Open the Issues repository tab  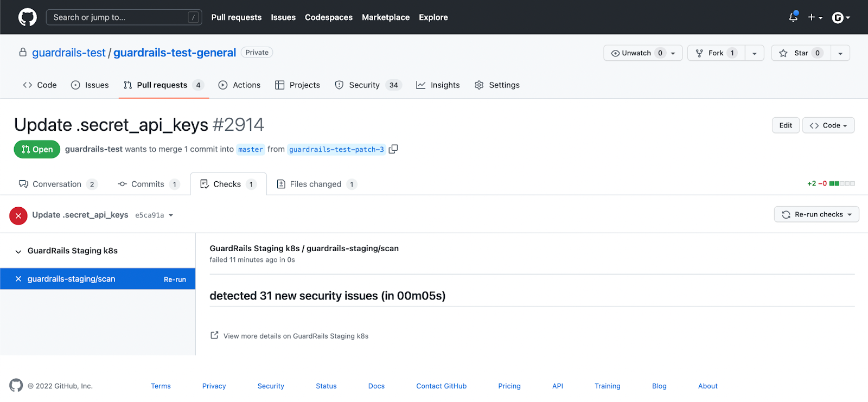[90, 85]
